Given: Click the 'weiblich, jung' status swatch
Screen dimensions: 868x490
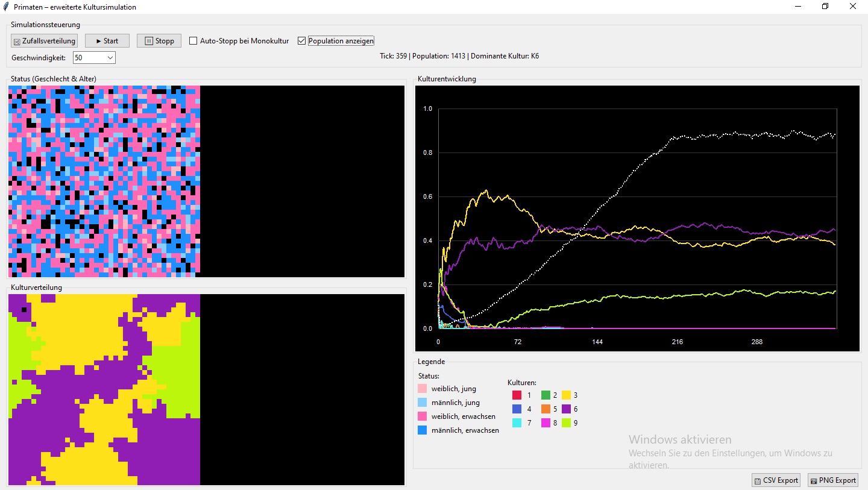Looking at the screenshot, I should coord(422,389).
